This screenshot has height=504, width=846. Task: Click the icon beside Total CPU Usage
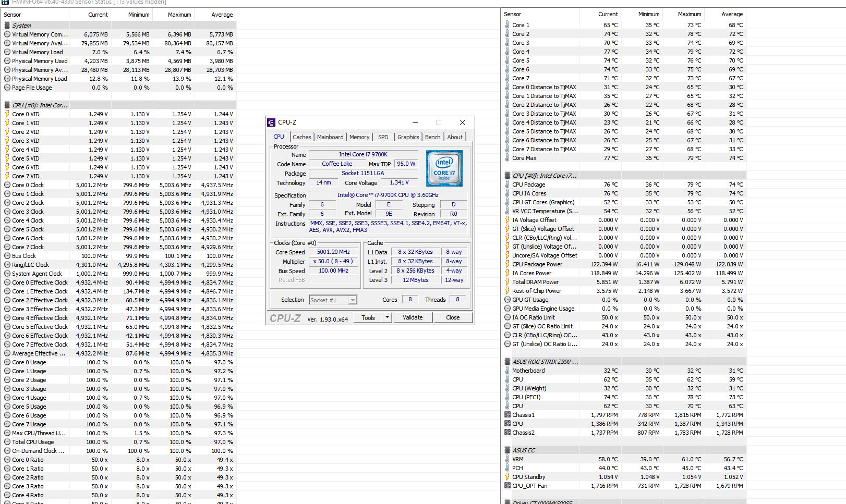tap(7, 442)
